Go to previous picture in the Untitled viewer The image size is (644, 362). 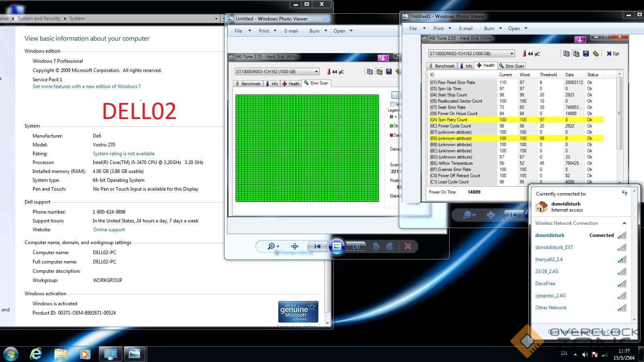317,246
